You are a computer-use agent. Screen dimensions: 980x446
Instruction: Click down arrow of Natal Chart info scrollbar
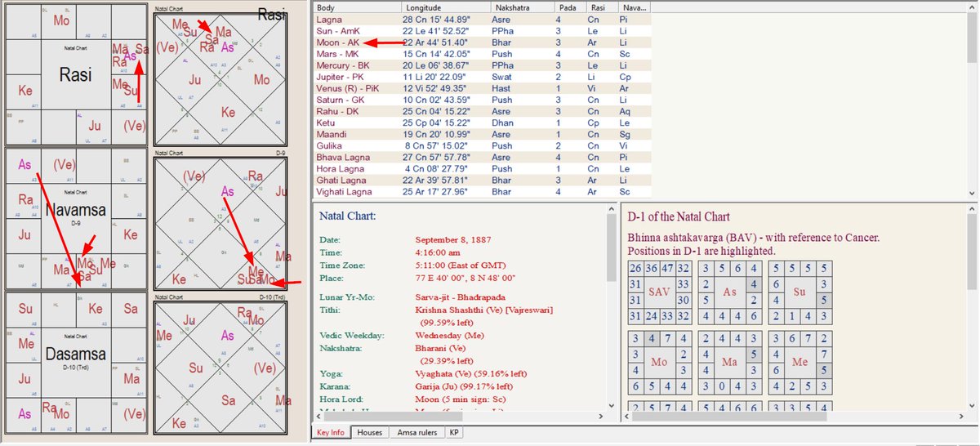[x=612, y=404]
